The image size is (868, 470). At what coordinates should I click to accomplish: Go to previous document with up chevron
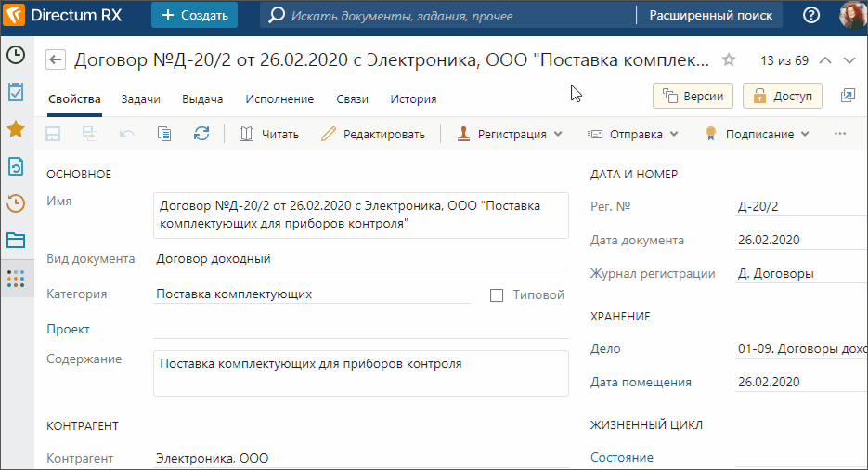coord(825,60)
